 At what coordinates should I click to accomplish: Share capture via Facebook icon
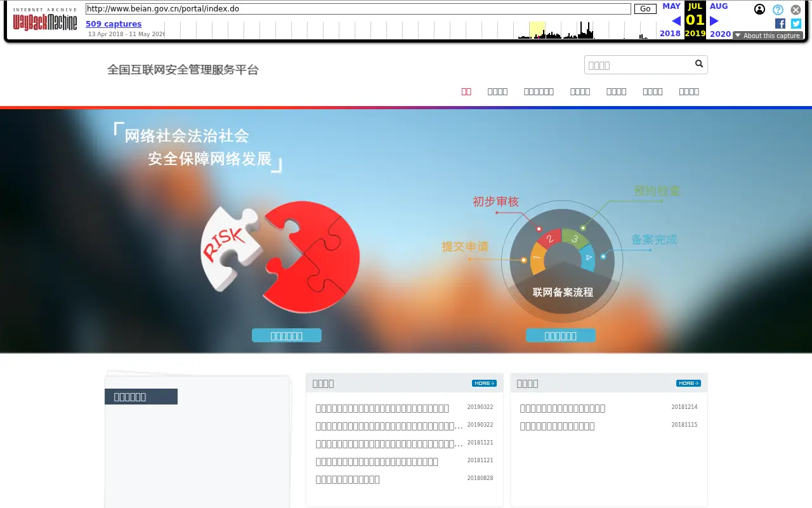(780, 23)
